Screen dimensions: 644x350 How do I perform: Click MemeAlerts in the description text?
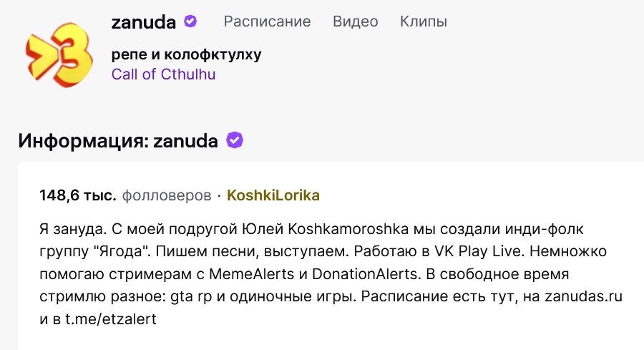(251, 274)
